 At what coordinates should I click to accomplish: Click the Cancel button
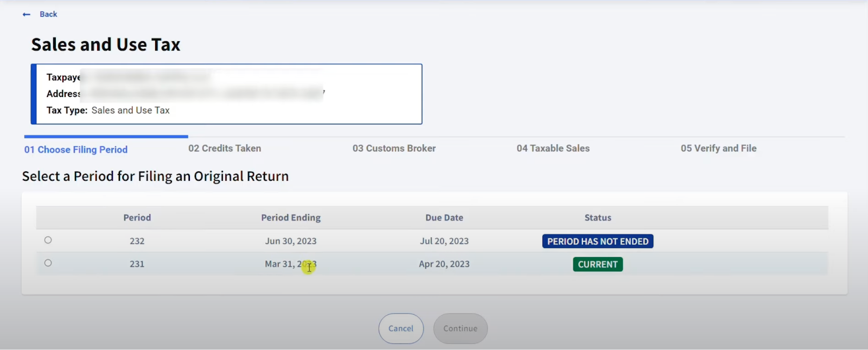pyautogui.click(x=400, y=328)
